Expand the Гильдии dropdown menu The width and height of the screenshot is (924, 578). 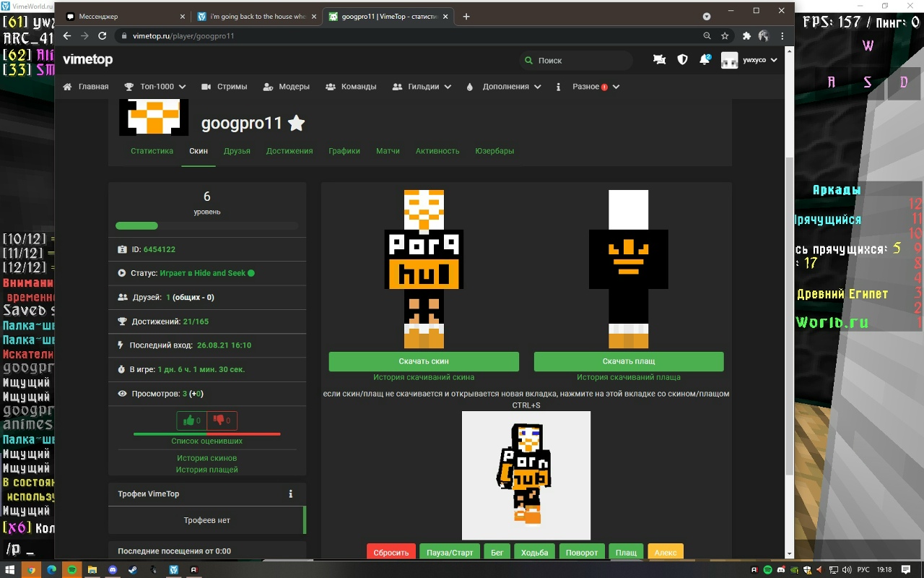click(422, 87)
